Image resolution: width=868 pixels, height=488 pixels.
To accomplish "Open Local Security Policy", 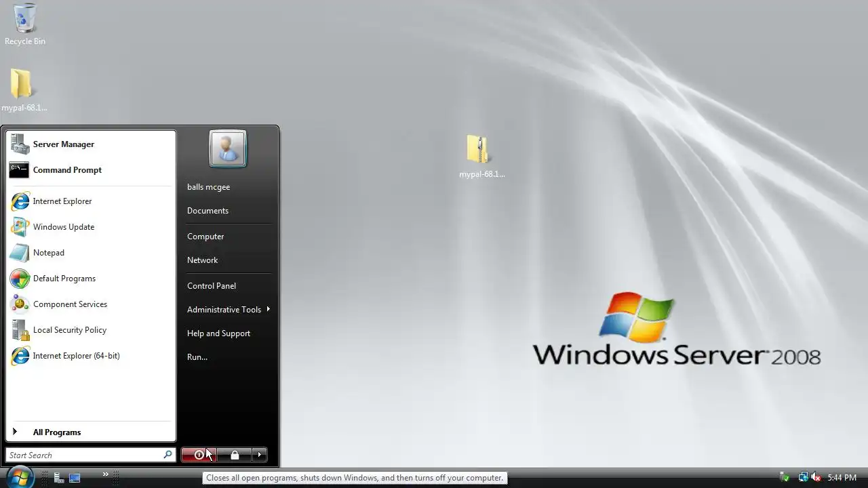I will click(x=91, y=330).
